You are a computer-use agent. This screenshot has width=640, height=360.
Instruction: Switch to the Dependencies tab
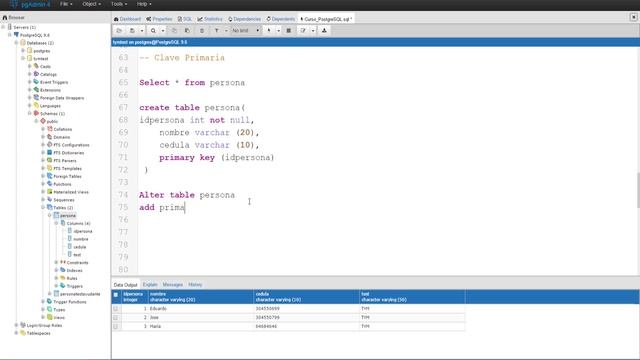point(244,19)
